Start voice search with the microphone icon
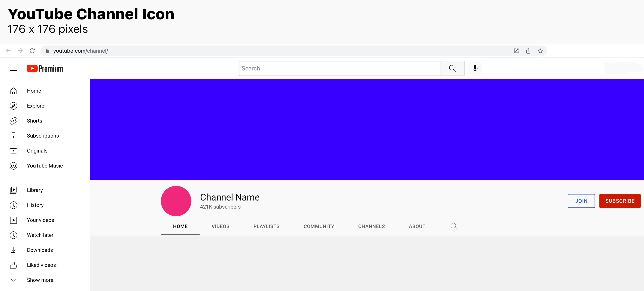The image size is (644, 291). click(x=475, y=68)
